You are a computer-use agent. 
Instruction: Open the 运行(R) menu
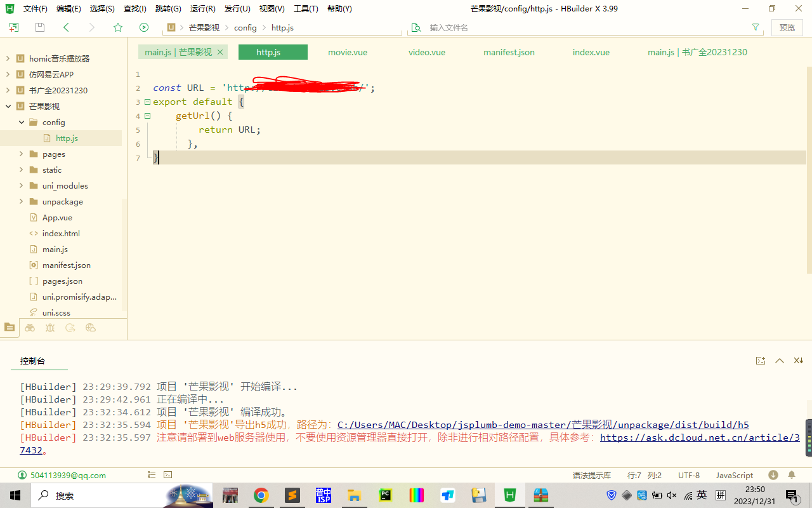202,9
